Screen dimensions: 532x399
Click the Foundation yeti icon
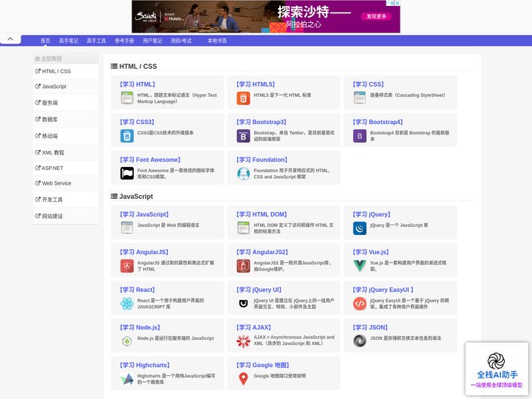[x=243, y=174]
